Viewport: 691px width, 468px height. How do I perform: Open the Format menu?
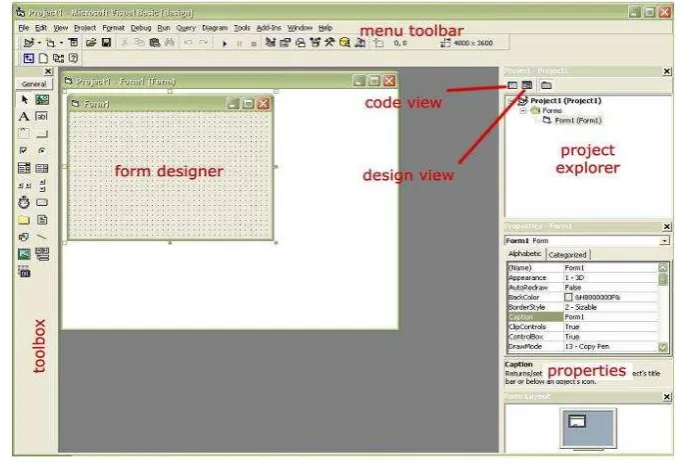pos(113,28)
